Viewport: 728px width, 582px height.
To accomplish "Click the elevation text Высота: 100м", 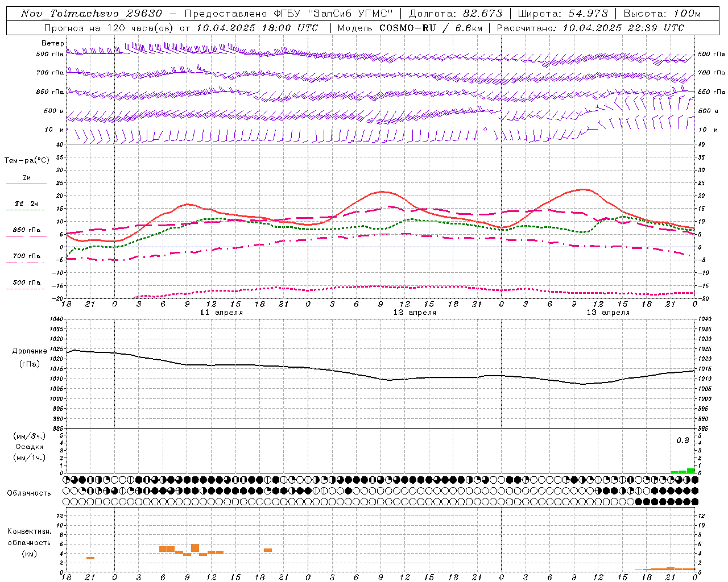I will click(x=662, y=14).
